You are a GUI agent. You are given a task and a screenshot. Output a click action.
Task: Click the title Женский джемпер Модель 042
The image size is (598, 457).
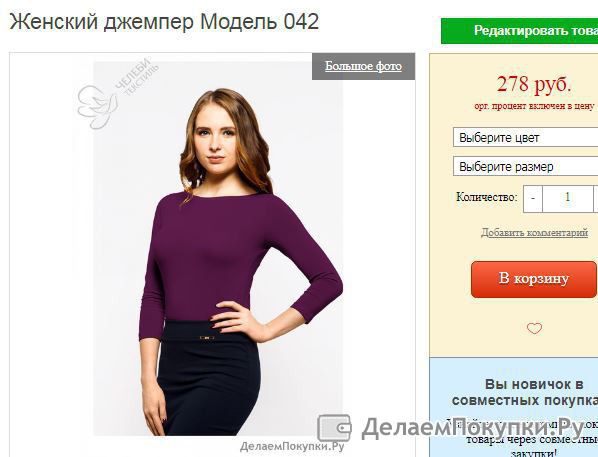pos(164,22)
